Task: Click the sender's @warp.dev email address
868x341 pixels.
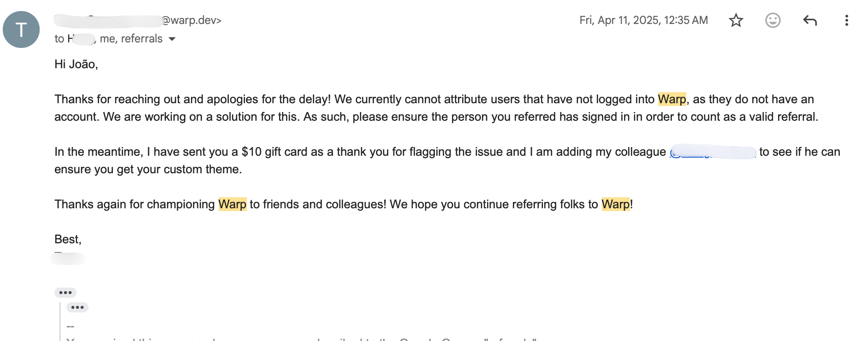Action: (x=191, y=20)
